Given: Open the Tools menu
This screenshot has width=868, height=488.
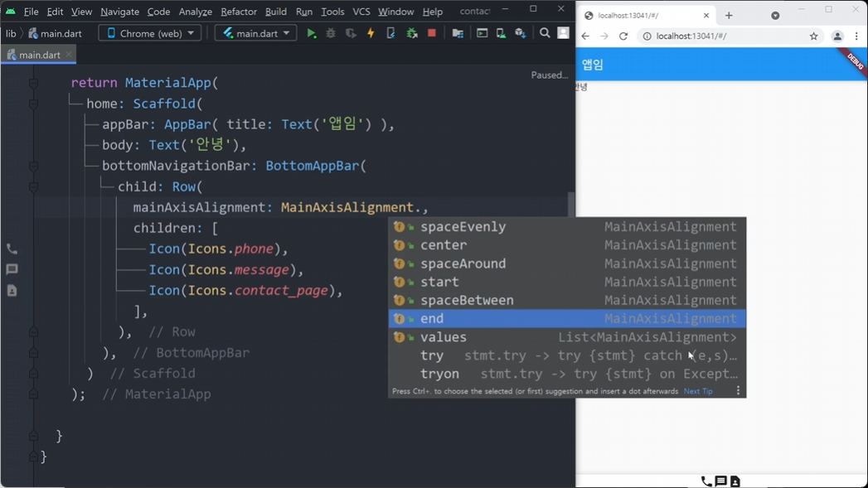Looking at the screenshot, I should (332, 12).
